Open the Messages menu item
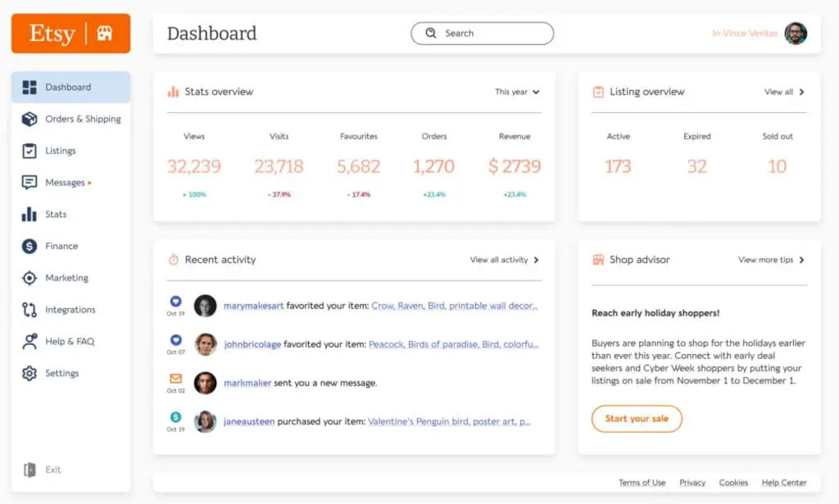Image resolution: width=839 pixels, height=504 pixels. pyautogui.click(x=71, y=182)
